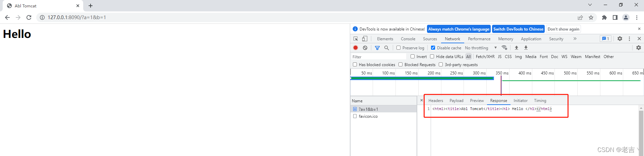Bookmark this tab with the star
Viewport: 644px width, 156px height.
pyautogui.click(x=591, y=17)
